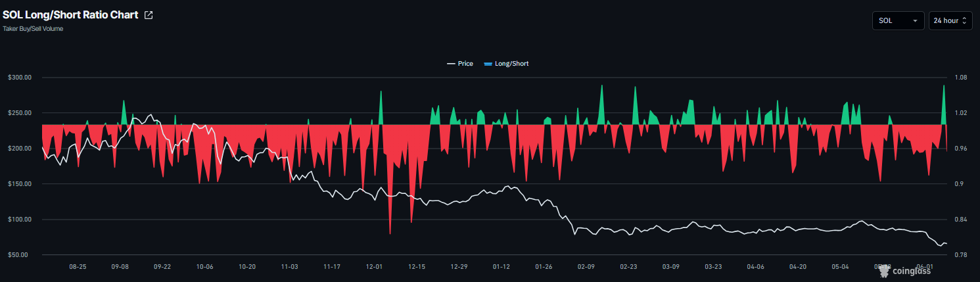Click the coinglass watermark logo
The height and width of the screenshot is (282, 980).
[x=904, y=270]
